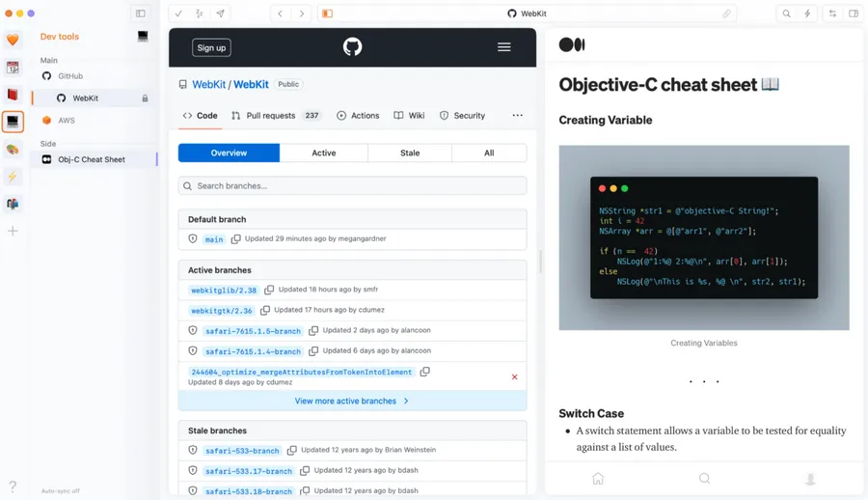Toggle the lock on WebKit page

tap(145, 98)
